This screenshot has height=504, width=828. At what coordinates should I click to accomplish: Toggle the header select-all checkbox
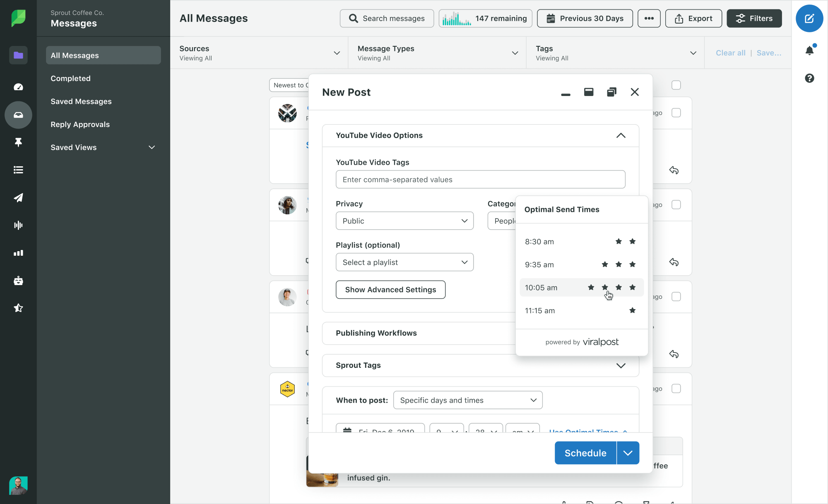pyautogui.click(x=676, y=85)
